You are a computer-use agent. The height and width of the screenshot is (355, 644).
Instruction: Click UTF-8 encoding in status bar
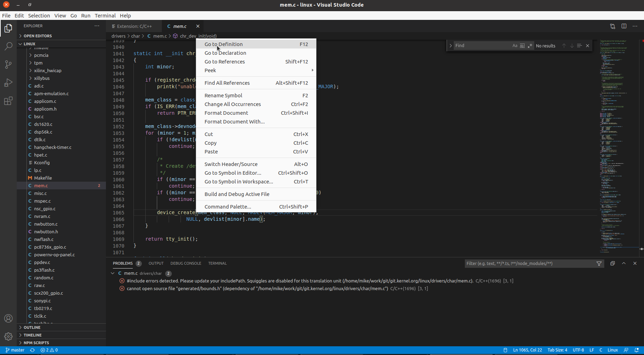tap(578, 350)
